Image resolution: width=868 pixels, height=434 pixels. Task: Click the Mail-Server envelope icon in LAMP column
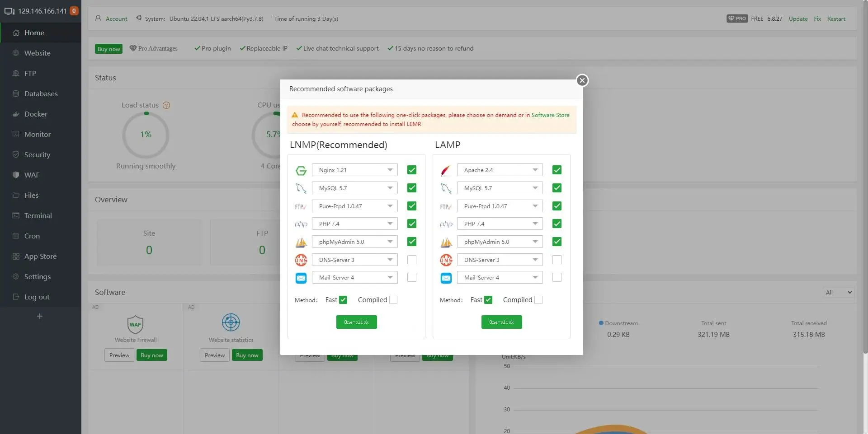446,278
